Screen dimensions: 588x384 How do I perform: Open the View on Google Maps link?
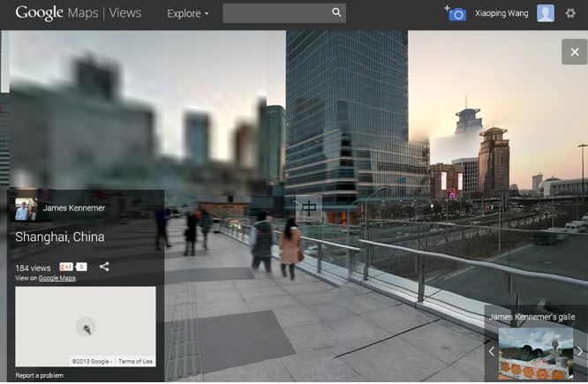(57, 278)
